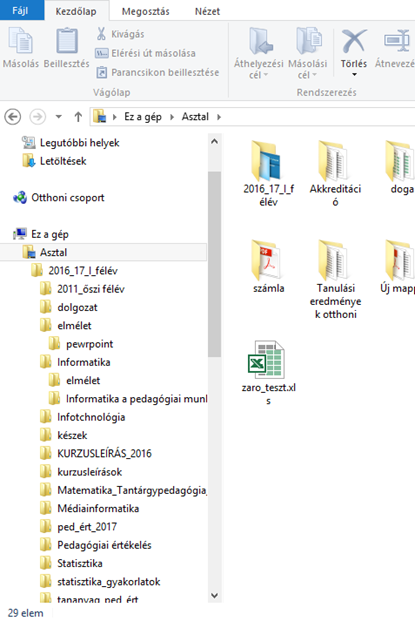Screen dimensions: 415x621
Task: Click Parancsikon beillesztése button
Action: coord(158,72)
